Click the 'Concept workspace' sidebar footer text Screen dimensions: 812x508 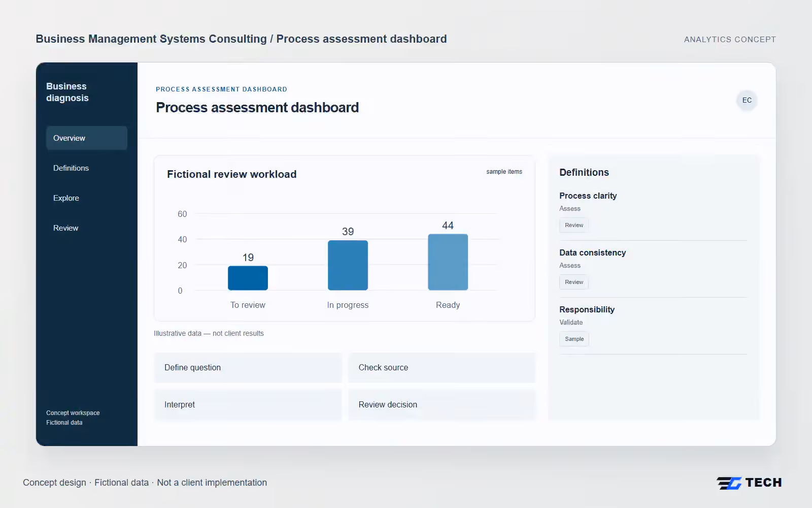click(73, 413)
